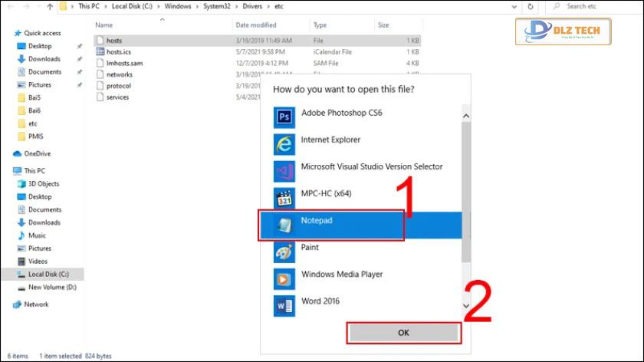
Task: Click the hosts.ics calendar file icon
Action: pyautogui.click(x=100, y=52)
